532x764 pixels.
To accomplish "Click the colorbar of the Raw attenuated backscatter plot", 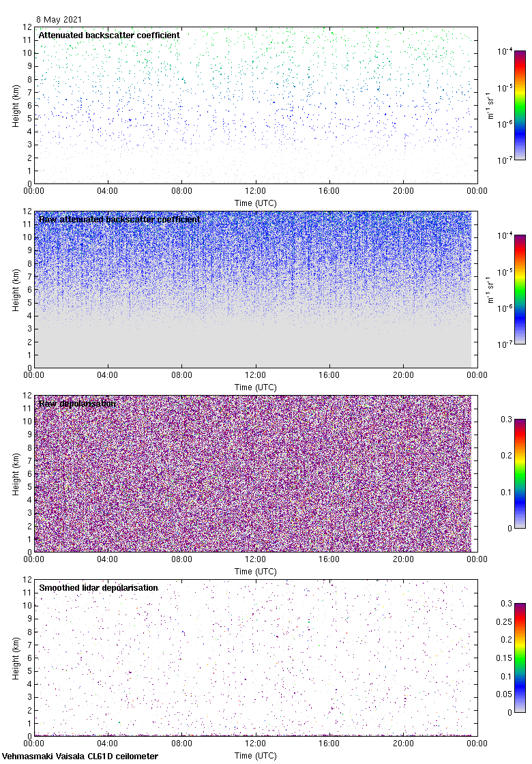I will click(519, 289).
